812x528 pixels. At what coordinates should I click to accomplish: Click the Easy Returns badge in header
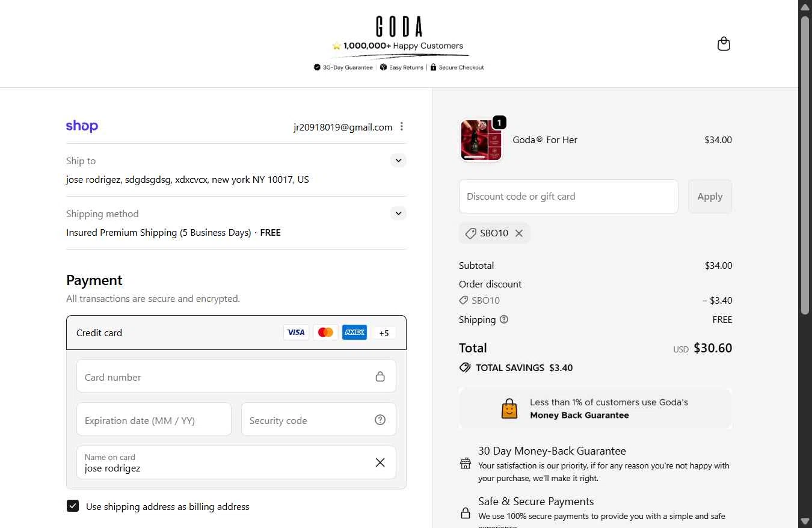tap(402, 67)
